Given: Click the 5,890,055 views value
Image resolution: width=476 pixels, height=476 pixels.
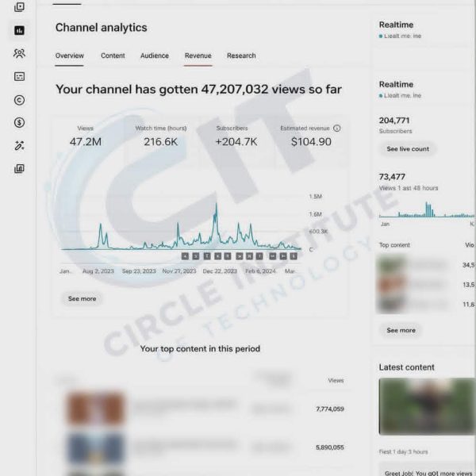Looking at the screenshot, I should pyautogui.click(x=330, y=447).
